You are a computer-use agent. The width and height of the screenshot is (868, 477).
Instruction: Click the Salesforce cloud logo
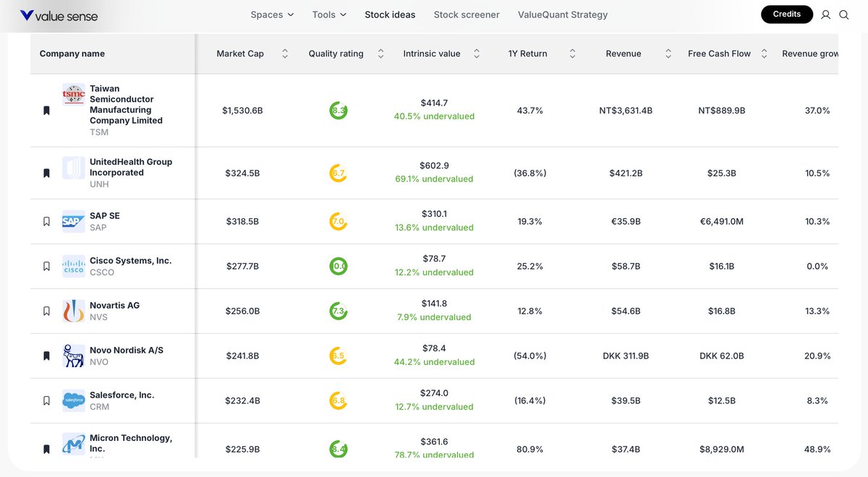pos(74,400)
